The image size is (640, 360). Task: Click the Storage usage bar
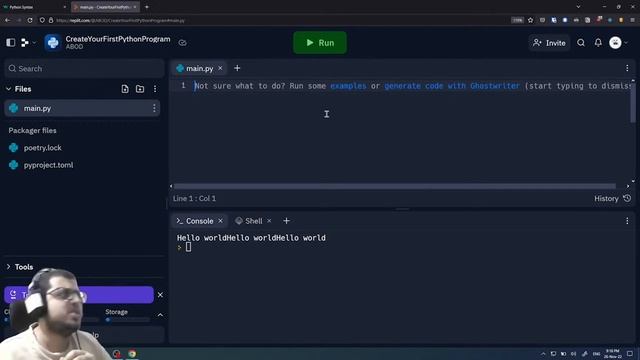[x=128, y=320]
